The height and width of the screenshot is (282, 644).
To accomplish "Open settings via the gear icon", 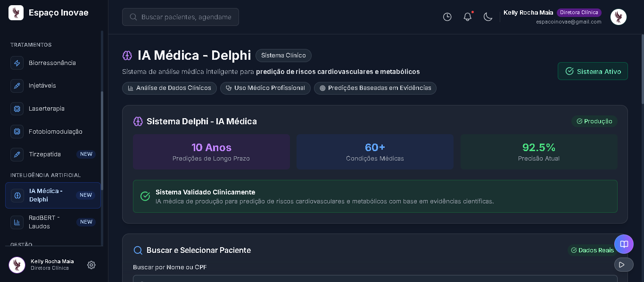I will pyautogui.click(x=91, y=265).
